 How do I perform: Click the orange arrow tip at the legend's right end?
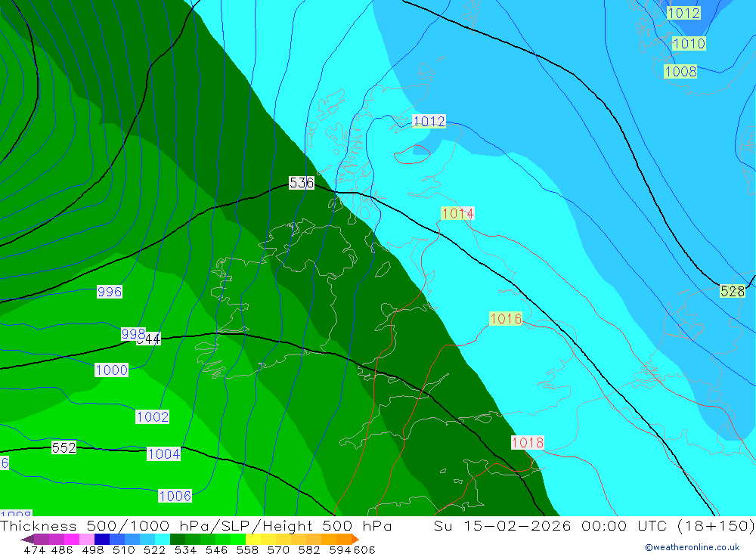pyautogui.click(x=355, y=539)
